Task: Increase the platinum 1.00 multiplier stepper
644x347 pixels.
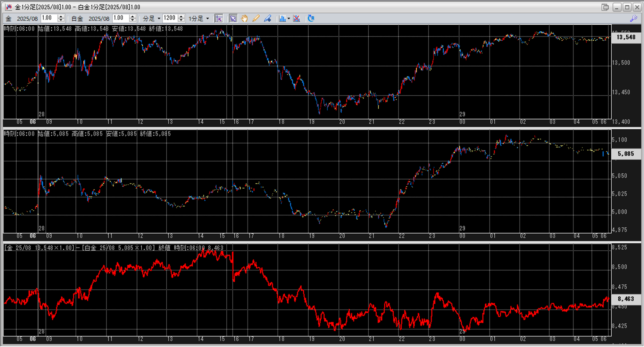Action: point(133,16)
